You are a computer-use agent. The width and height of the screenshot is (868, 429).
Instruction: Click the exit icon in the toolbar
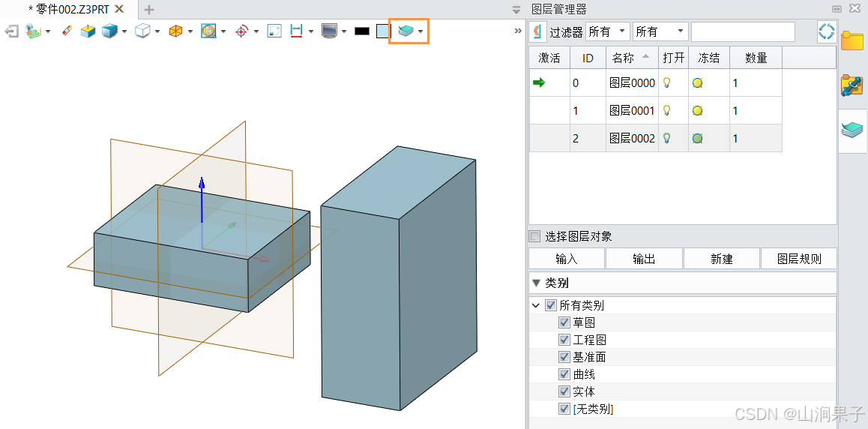click(x=12, y=31)
